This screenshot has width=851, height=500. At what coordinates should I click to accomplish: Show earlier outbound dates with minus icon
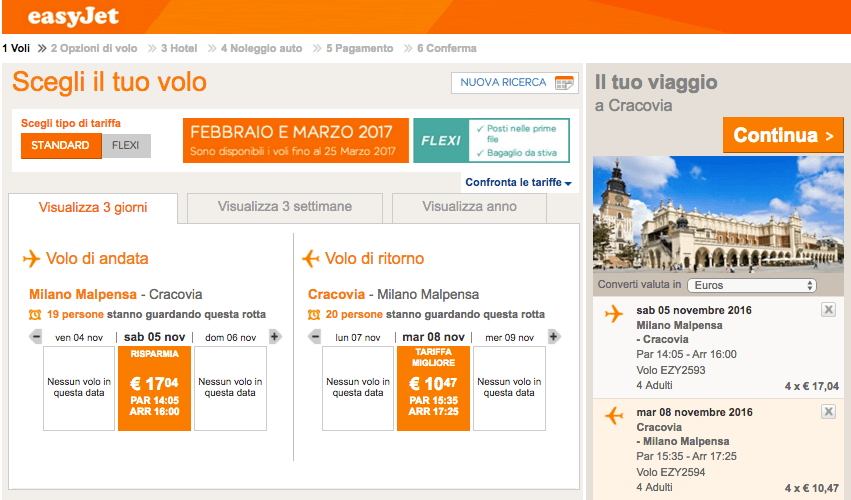click(36, 337)
